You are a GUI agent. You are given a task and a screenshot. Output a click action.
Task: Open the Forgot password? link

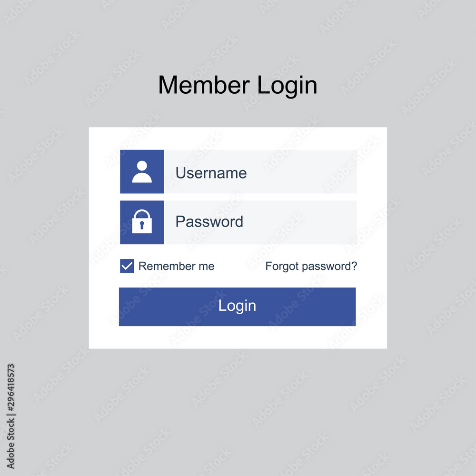[x=311, y=266]
